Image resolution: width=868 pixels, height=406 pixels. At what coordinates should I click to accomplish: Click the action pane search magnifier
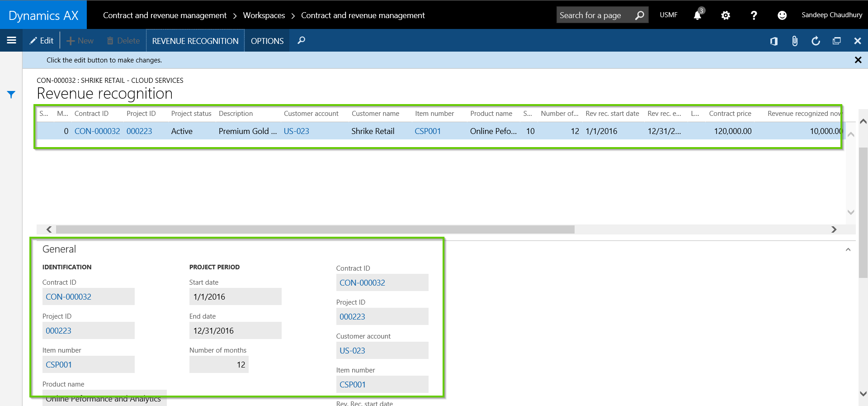(301, 41)
